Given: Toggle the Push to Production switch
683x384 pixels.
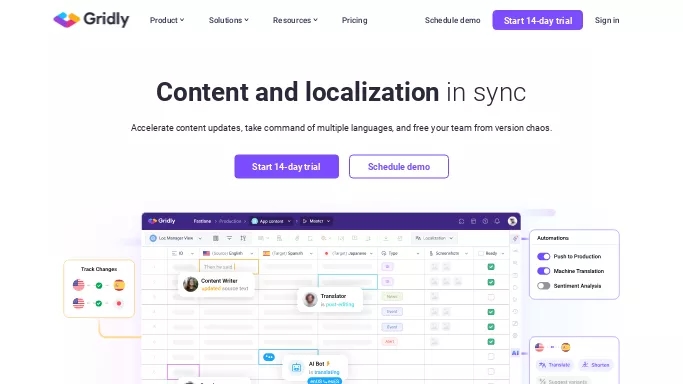Looking at the screenshot, I should point(543,256).
